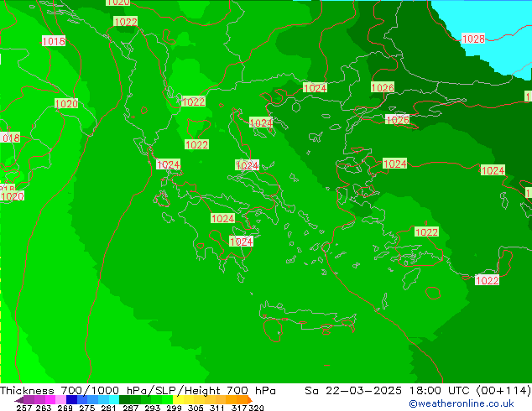532x411 pixels.
Task: Click the full 1018 isobar label
Action: point(53,41)
